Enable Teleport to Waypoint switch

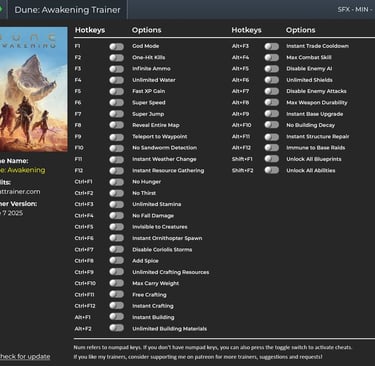116,137
